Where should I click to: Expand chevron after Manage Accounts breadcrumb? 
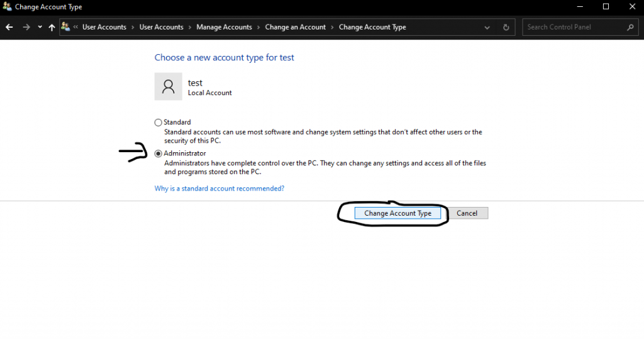(258, 27)
